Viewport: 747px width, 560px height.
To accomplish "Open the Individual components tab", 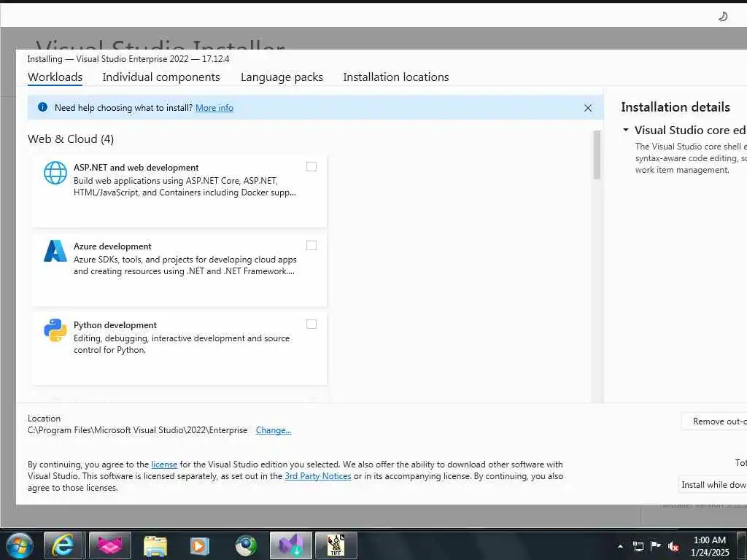I will [x=161, y=77].
